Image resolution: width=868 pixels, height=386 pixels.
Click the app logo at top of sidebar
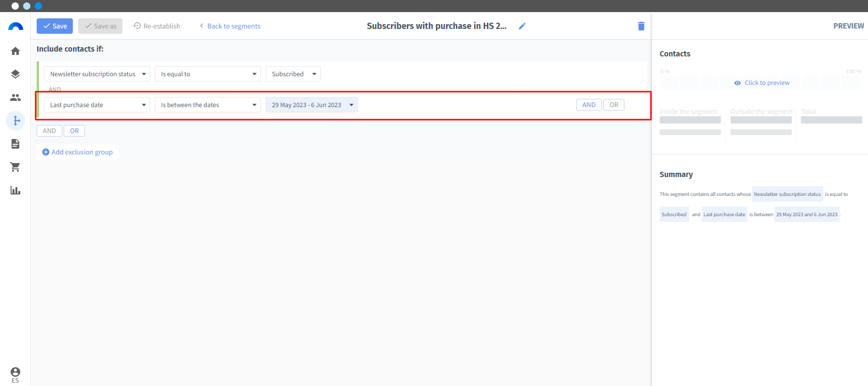pyautogui.click(x=15, y=27)
